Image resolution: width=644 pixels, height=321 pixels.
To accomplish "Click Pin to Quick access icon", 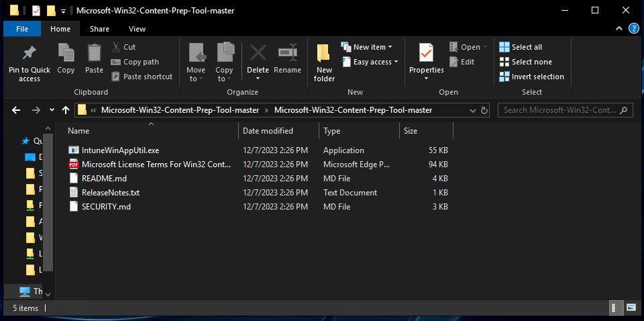I will click(29, 52).
